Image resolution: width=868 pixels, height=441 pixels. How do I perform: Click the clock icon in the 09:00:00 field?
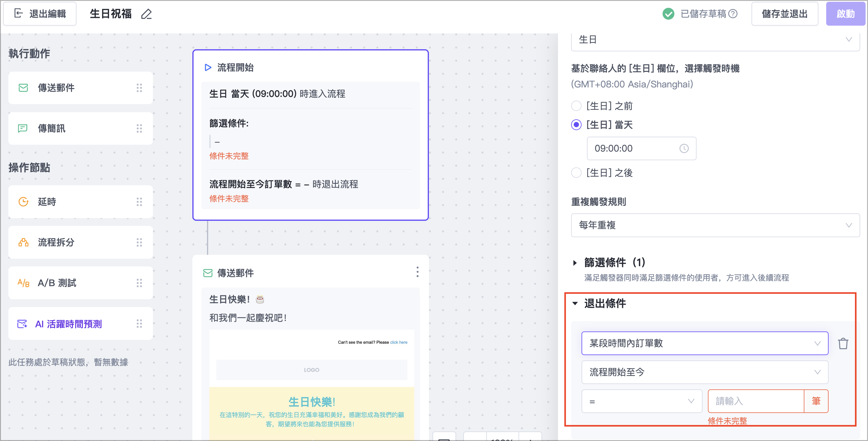point(684,149)
